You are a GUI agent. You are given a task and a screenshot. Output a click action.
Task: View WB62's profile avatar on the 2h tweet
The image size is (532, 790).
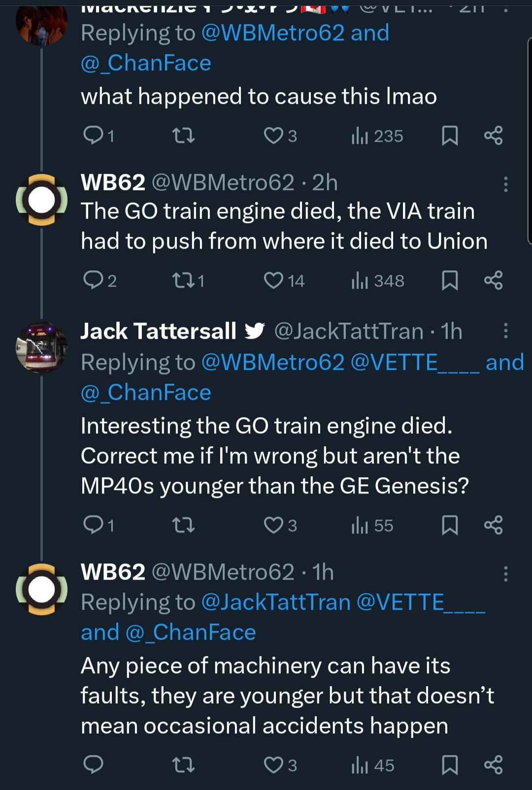click(41, 200)
